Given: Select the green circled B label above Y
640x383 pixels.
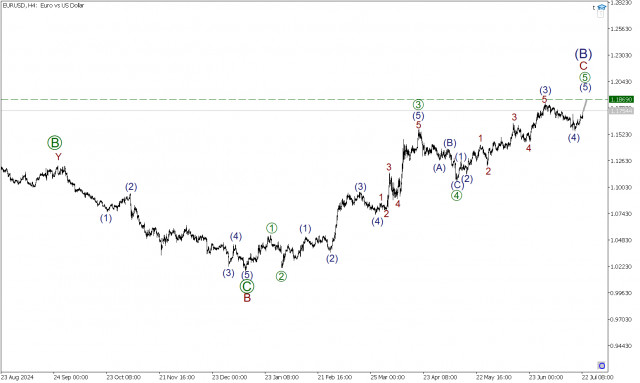Looking at the screenshot, I should click(54, 143).
